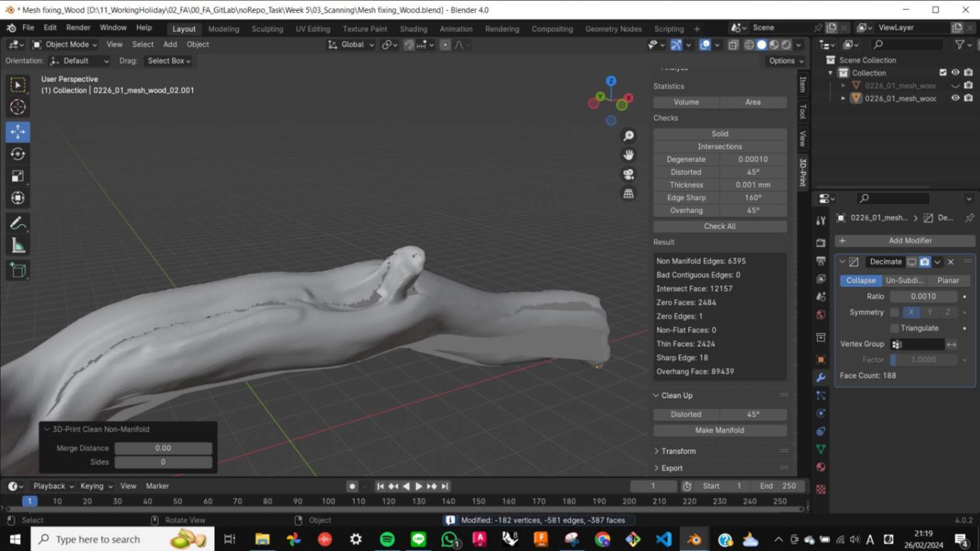980x551 pixels.
Task: Open the Object properties orange square icon
Action: [821, 360]
